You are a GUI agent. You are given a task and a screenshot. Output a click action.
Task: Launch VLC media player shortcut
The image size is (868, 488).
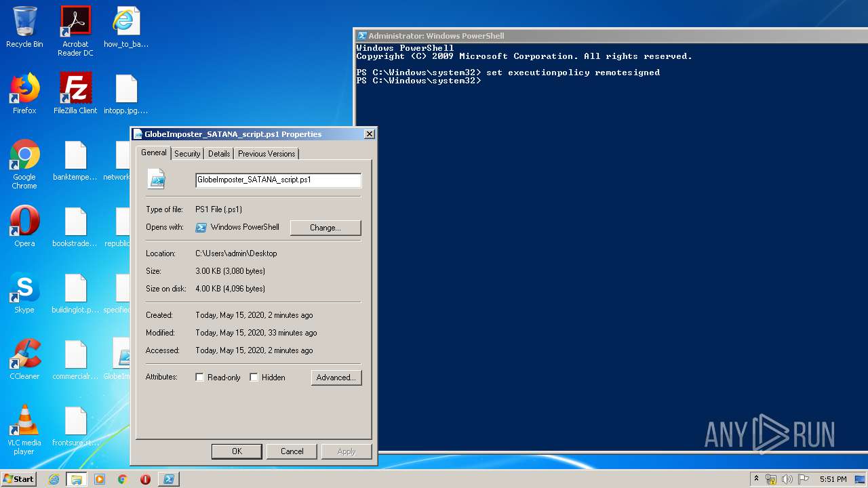tap(24, 430)
